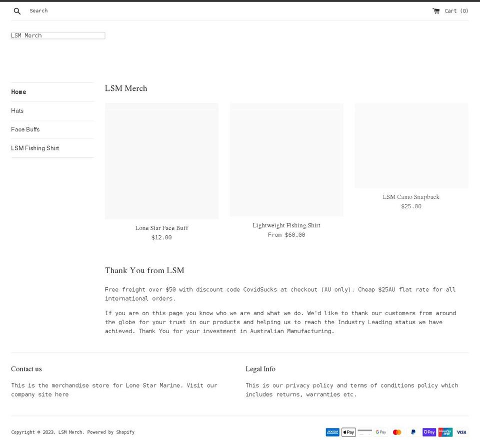Click the Apple Pay payment icon
This screenshot has height=448, width=480.
tap(348, 432)
